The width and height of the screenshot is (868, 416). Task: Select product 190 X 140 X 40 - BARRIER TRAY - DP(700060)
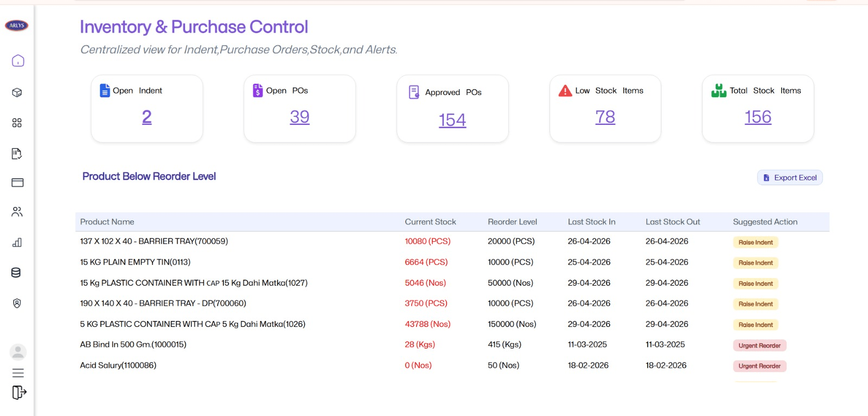click(x=163, y=303)
